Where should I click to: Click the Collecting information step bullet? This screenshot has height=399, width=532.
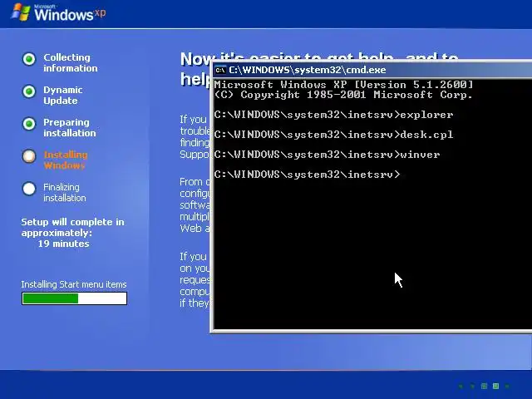[29, 59]
